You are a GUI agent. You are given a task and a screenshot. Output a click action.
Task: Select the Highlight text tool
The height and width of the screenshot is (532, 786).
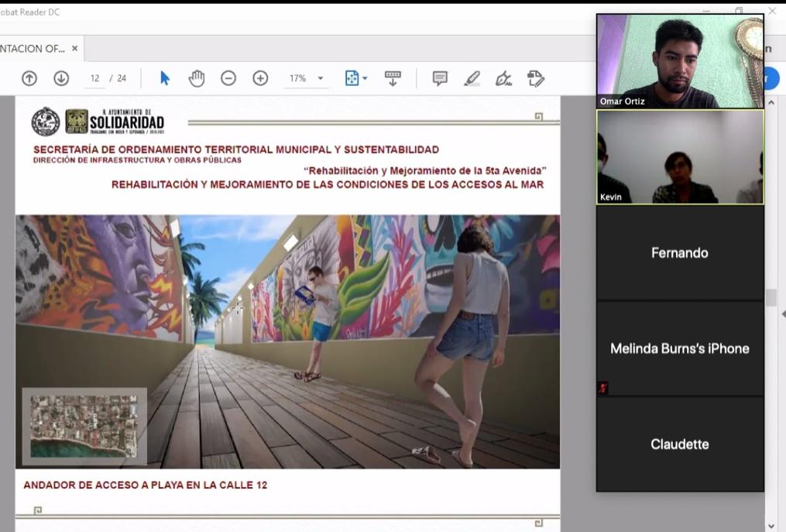(x=472, y=78)
